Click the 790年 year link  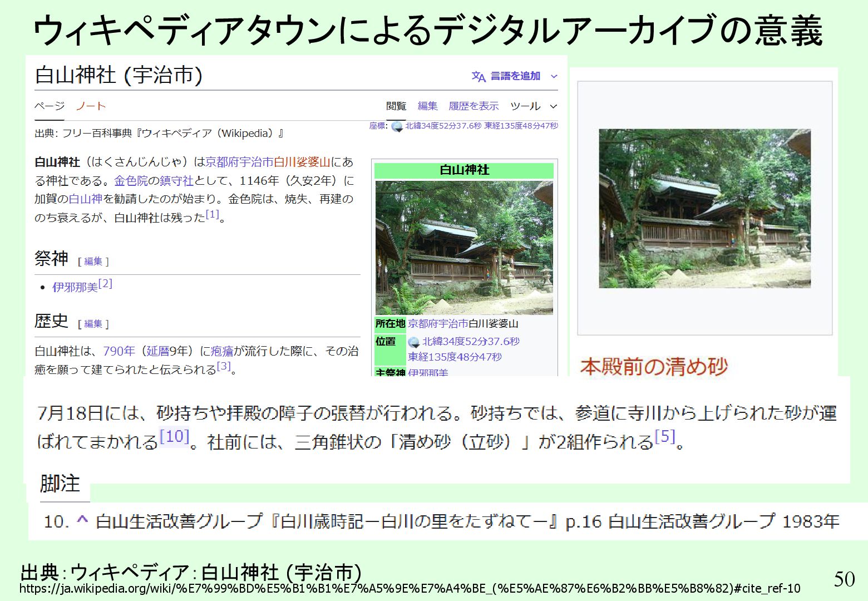119,351
